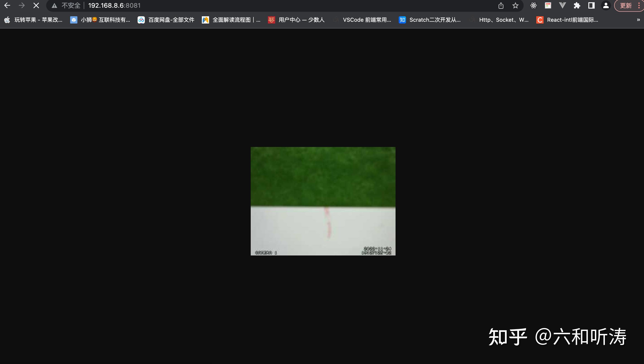
Task: Open the React Developer Tools extension icon
Action: point(533,5)
